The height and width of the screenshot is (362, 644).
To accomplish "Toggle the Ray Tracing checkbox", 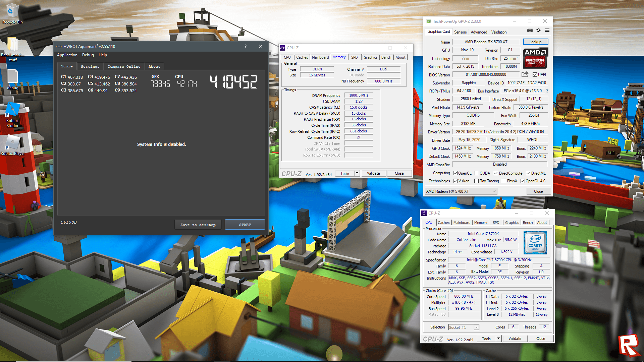I will tap(476, 181).
